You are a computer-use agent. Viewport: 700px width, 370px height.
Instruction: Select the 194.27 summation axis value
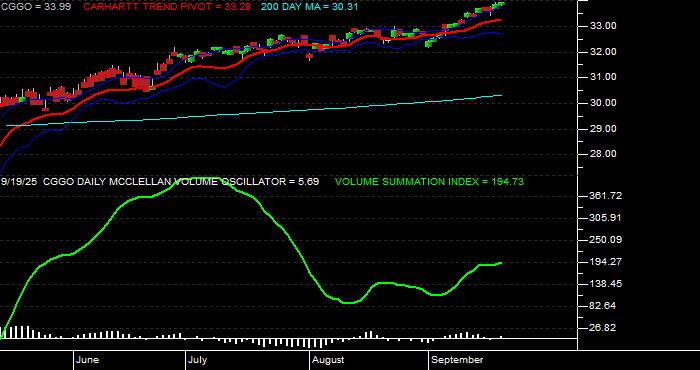pos(605,262)
